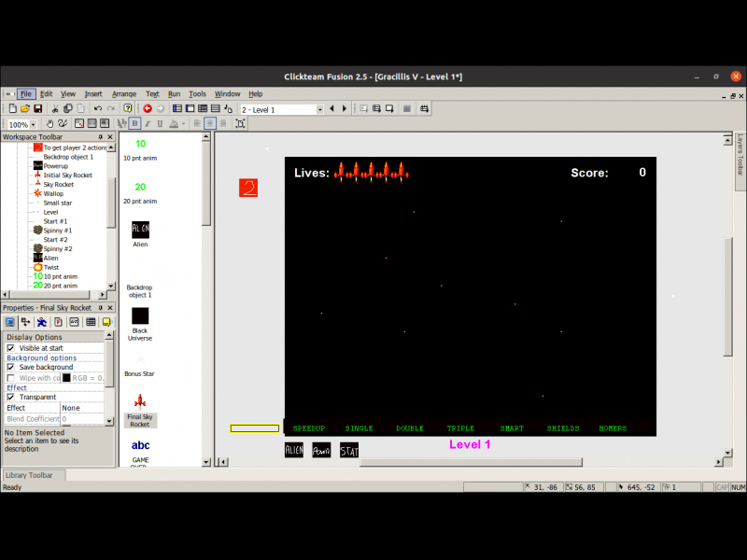Screen dimensions: 747x560
Task: Open the Insert menu
Action: [93, 94]
